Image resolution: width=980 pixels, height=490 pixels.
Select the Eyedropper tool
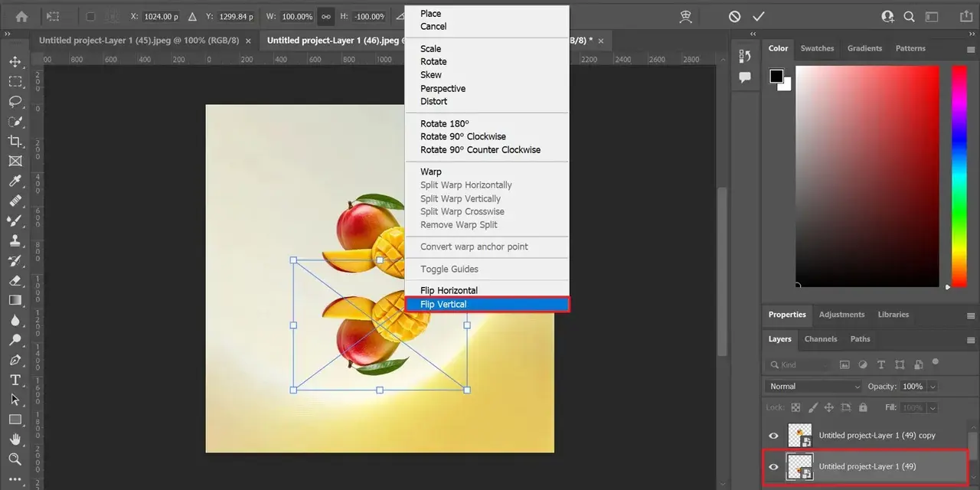[x=15, y=181]
